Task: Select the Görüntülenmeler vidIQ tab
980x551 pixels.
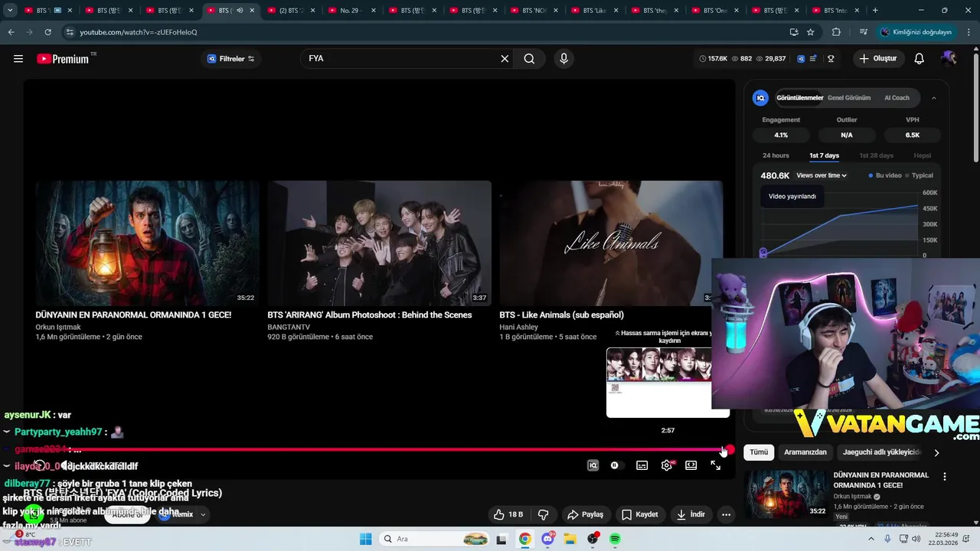Action: click(799, 98)
